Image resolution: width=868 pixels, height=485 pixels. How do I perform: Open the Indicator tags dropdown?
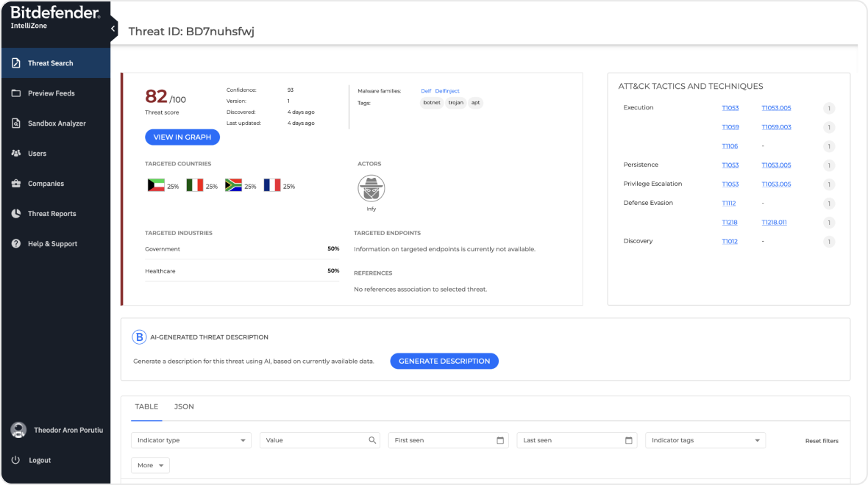pos(705,440)
